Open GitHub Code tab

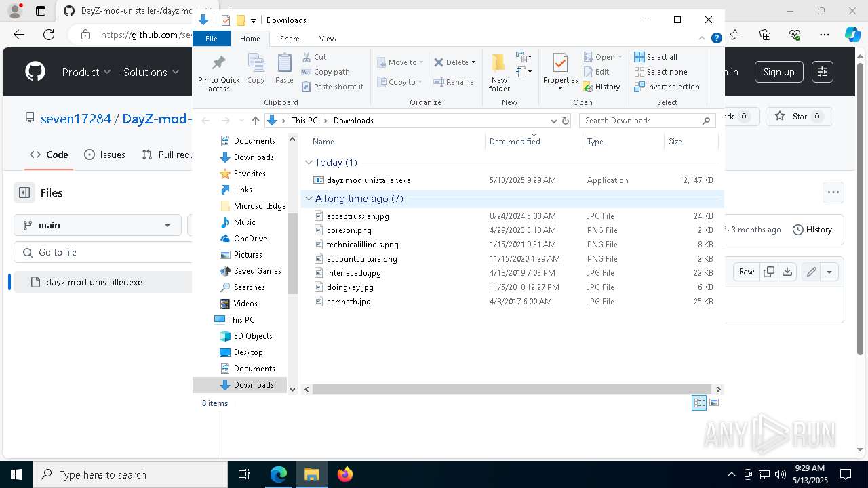point(50,155)
